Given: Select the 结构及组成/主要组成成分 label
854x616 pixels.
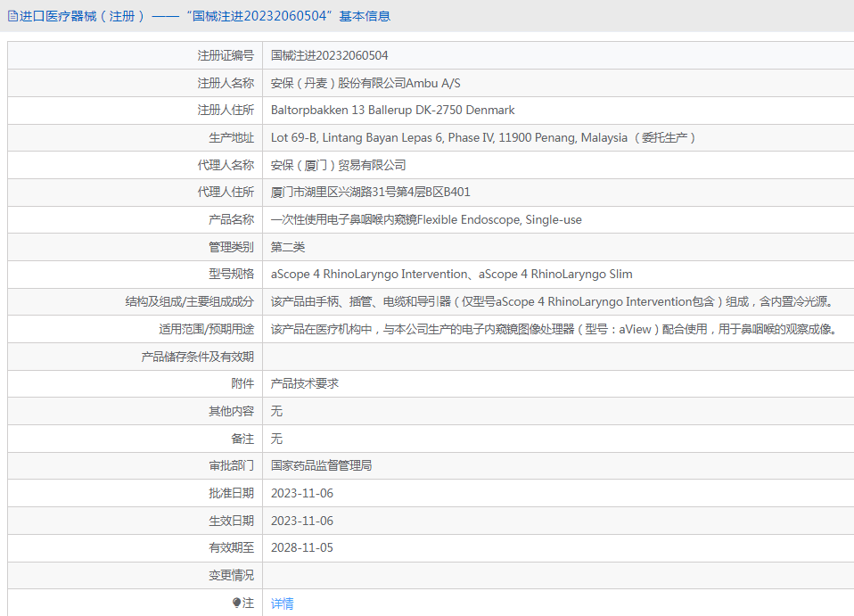Looking at the screenshot, I should (190, 301).
